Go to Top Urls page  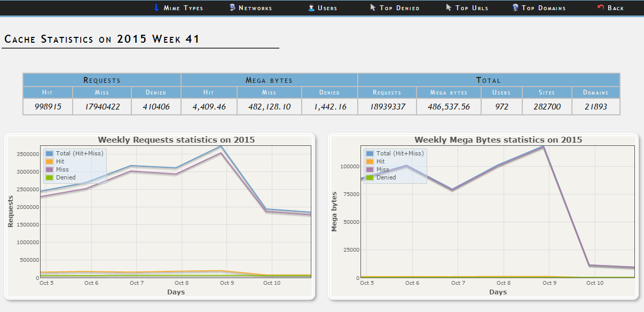pyautogui.click(x=472, y=8)
